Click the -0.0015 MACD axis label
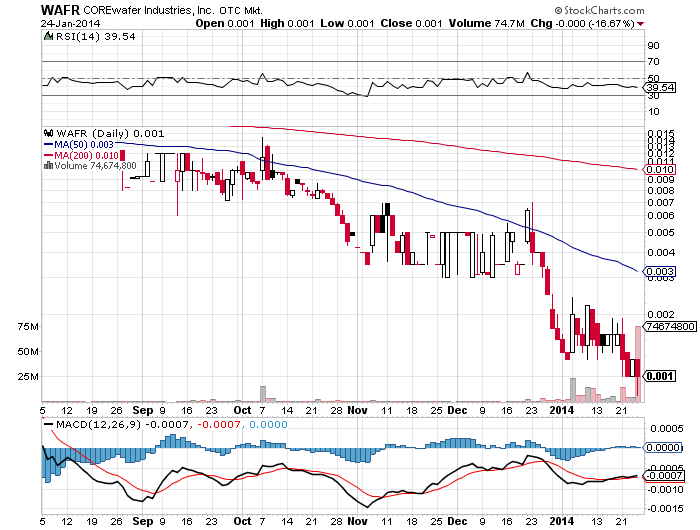The image size is (700, 530). (x=665, y=509)
